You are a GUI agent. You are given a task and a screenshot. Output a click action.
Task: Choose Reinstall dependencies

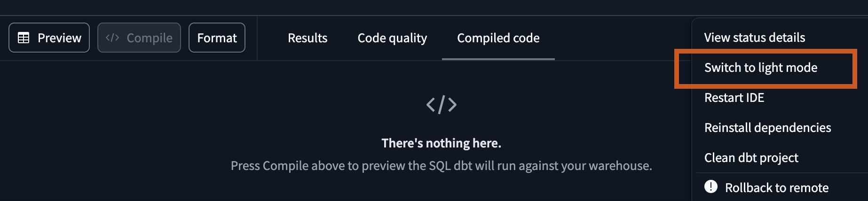click(x=767, y=128)
